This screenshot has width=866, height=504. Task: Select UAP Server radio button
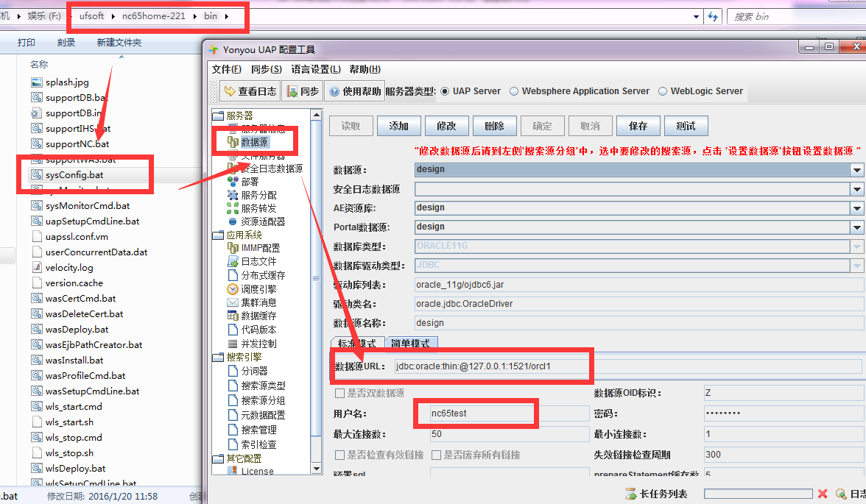[445, 92]
